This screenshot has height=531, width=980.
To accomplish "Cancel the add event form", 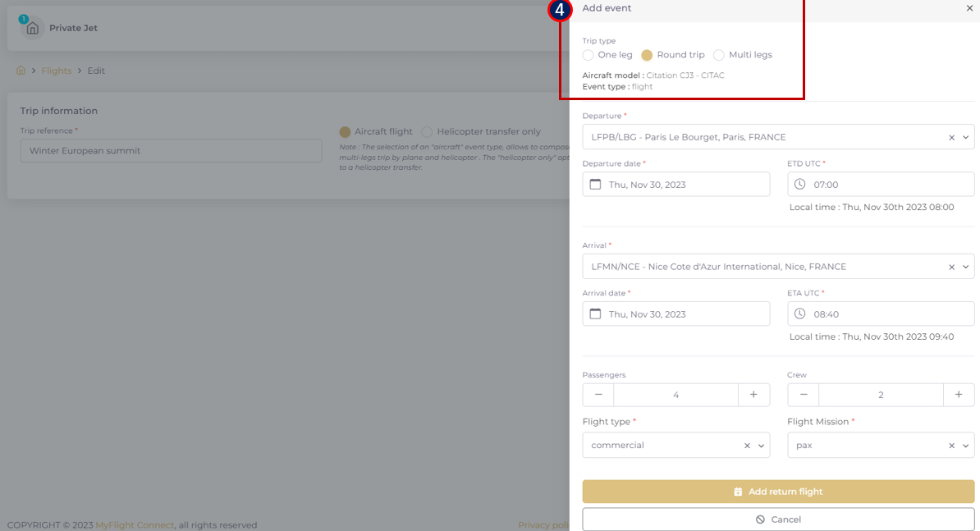I will pos(778,520).
